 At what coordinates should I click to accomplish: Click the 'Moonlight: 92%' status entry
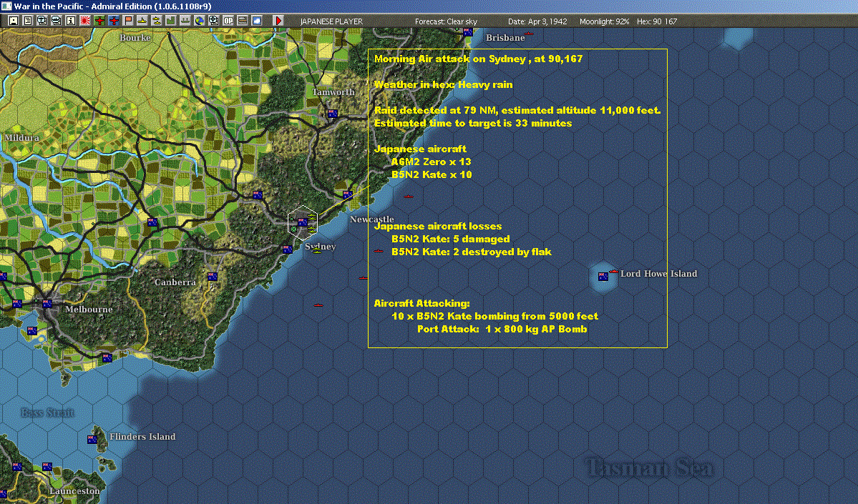pyautogui.click(x=604, y=21)
